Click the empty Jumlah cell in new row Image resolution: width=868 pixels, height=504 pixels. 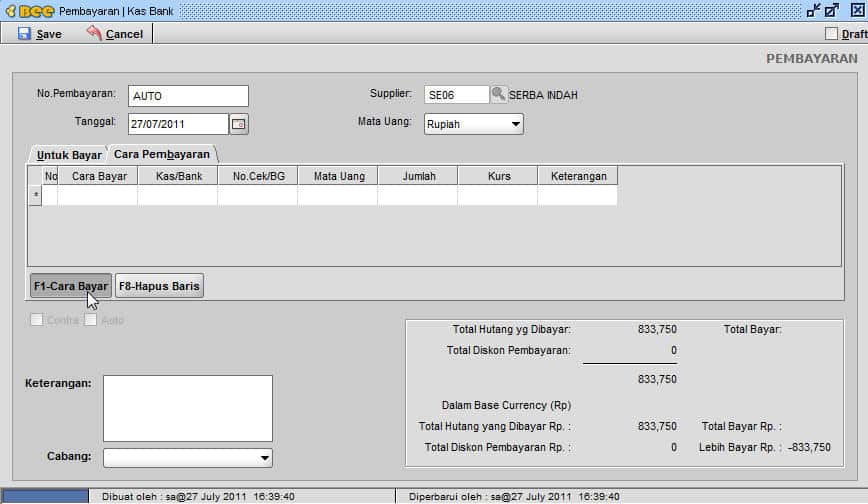pyautogui.click(x=418, y=195)
